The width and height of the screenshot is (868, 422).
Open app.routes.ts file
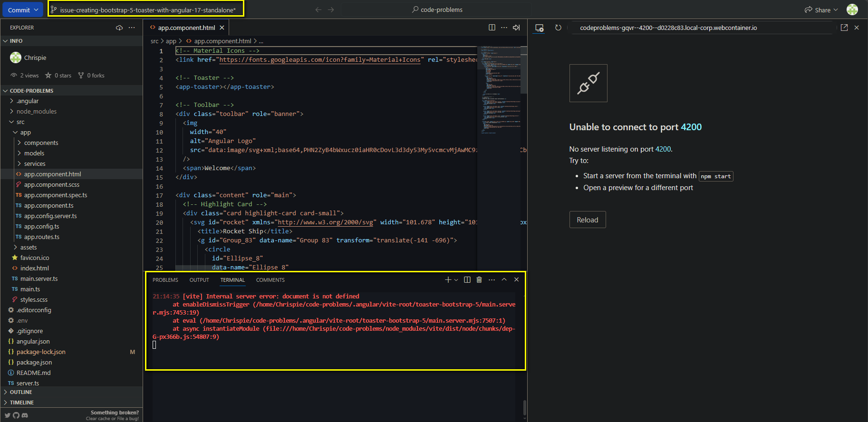pyautogui.click(x=71, y=237)
